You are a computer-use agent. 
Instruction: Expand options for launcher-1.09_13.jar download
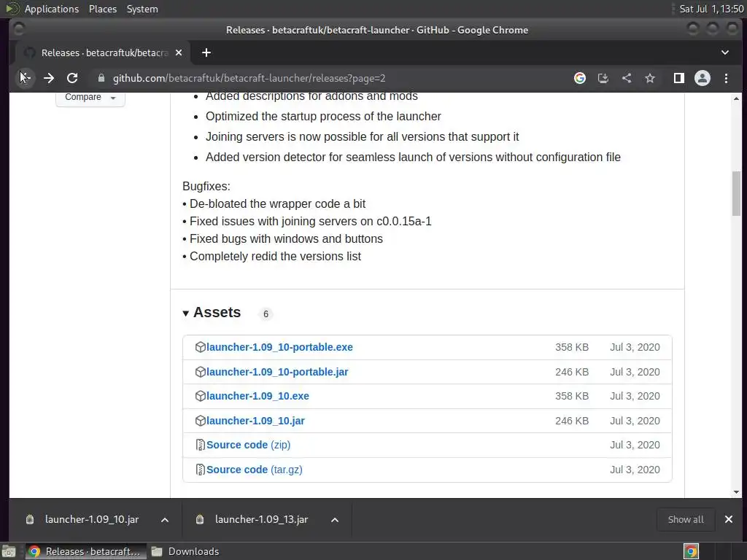coord(335,519)
